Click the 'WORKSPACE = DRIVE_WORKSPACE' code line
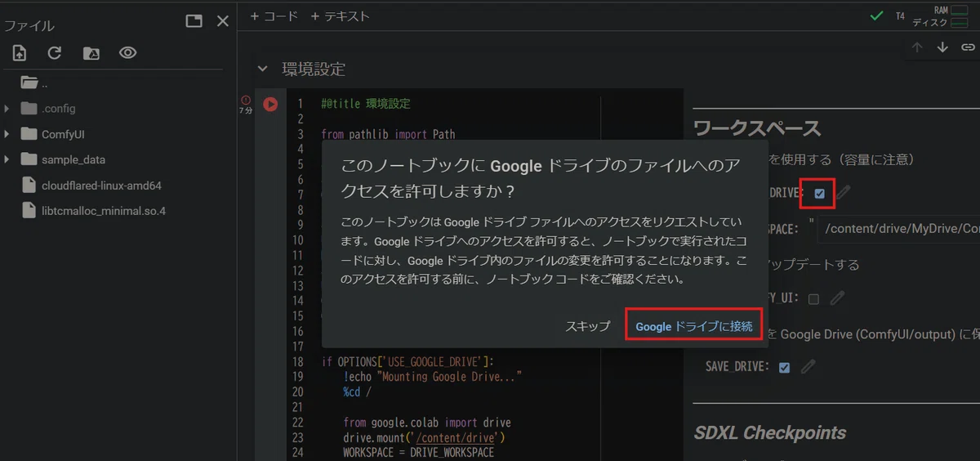The width and height of the screenshot is (980, 461). click(x=418, y=452)
